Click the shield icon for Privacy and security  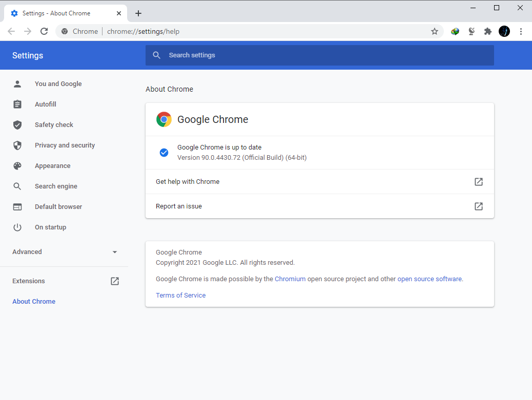point(17,145)
